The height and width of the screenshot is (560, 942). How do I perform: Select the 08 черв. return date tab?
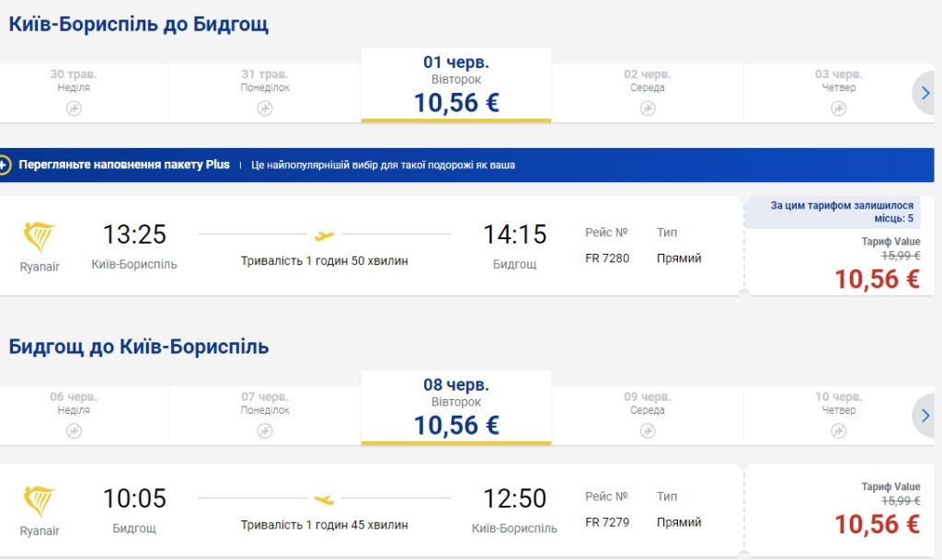(x=456, y=408)
